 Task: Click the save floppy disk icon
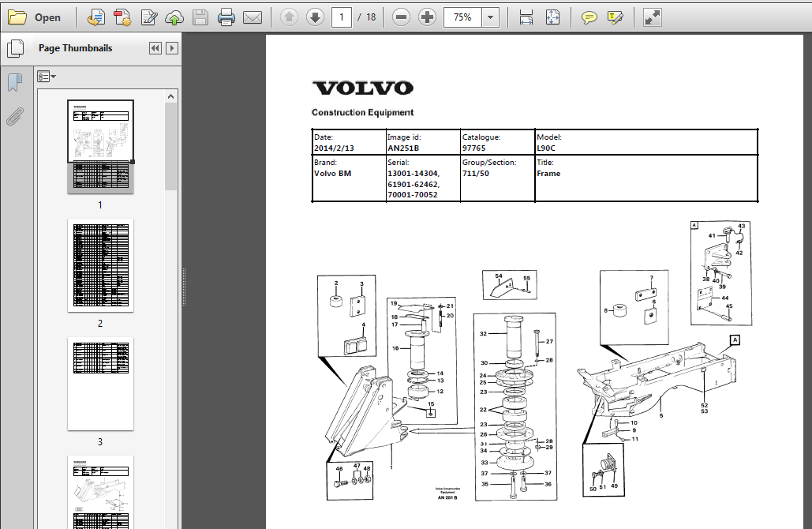[x=200, y=17]
